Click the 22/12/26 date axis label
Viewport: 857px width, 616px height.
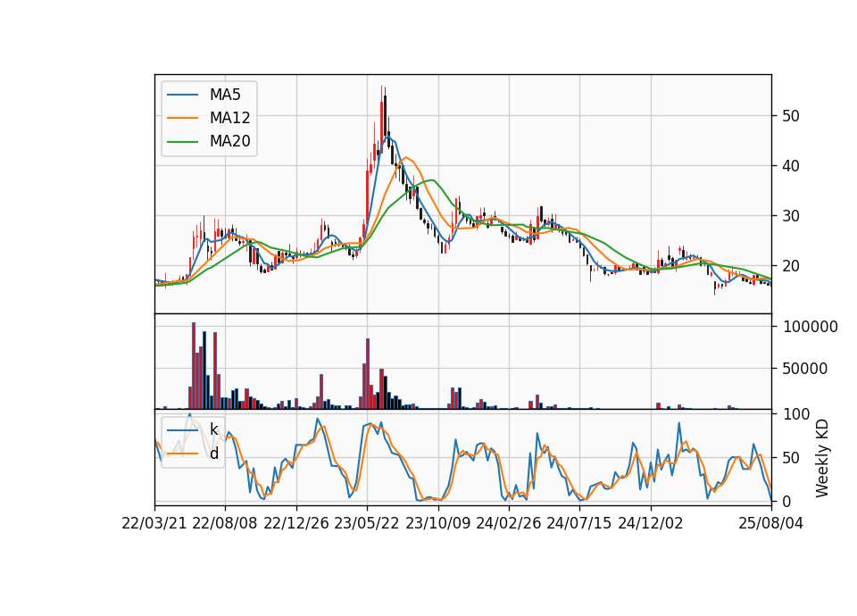(296, 523)
